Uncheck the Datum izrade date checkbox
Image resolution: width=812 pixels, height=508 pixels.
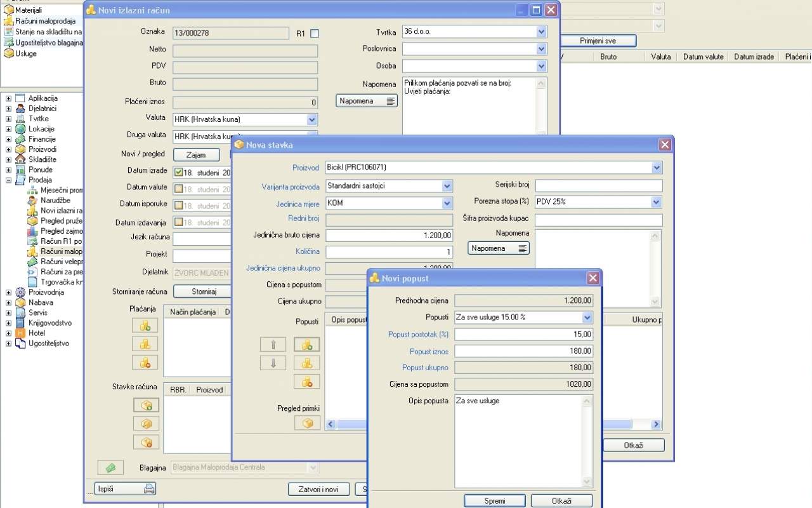pos(178,171)
